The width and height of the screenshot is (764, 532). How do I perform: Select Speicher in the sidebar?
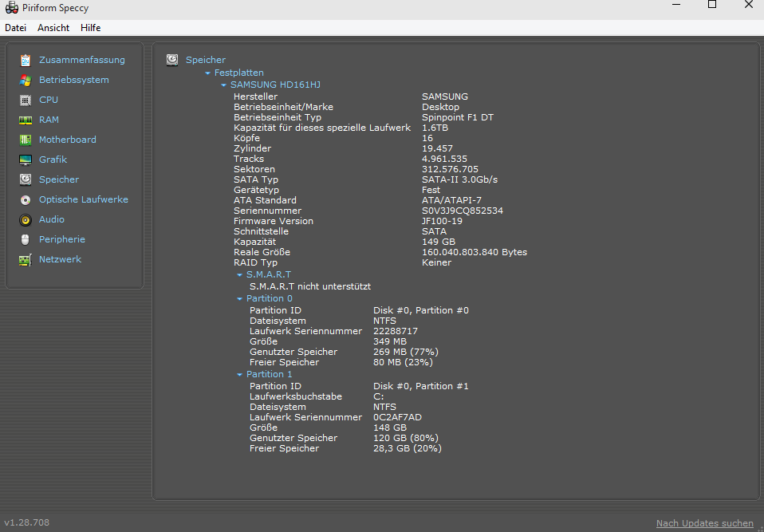(x=59, y=179)
